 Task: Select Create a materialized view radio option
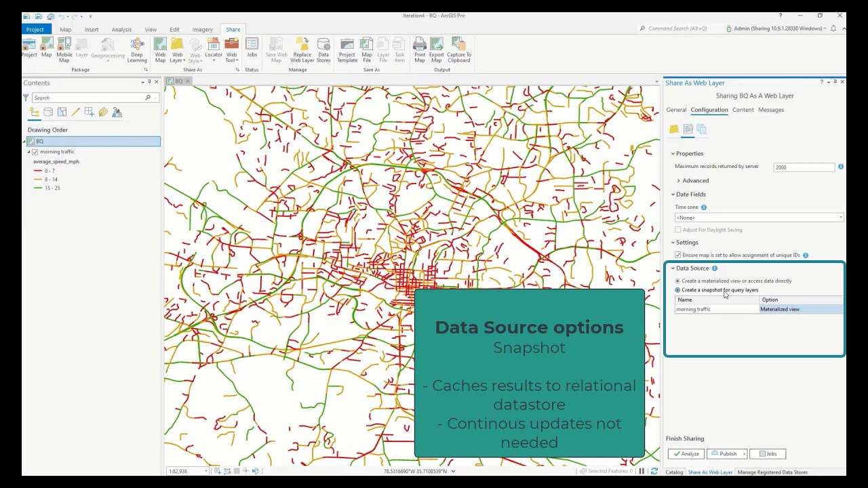[677, 281]
